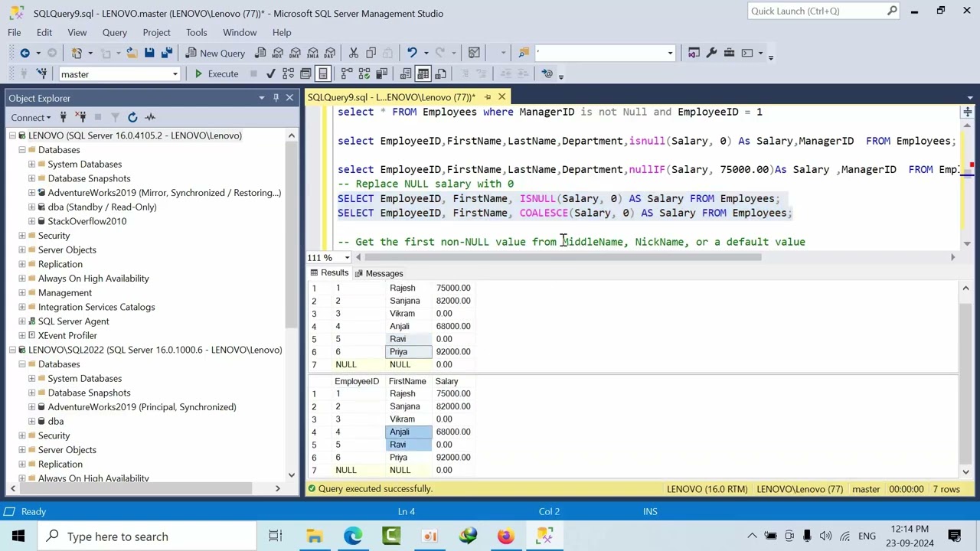Screen dimensions: 980x551
Task: Click Display Estimated Execution Plan icon
Action: click(x=288, y=73)
